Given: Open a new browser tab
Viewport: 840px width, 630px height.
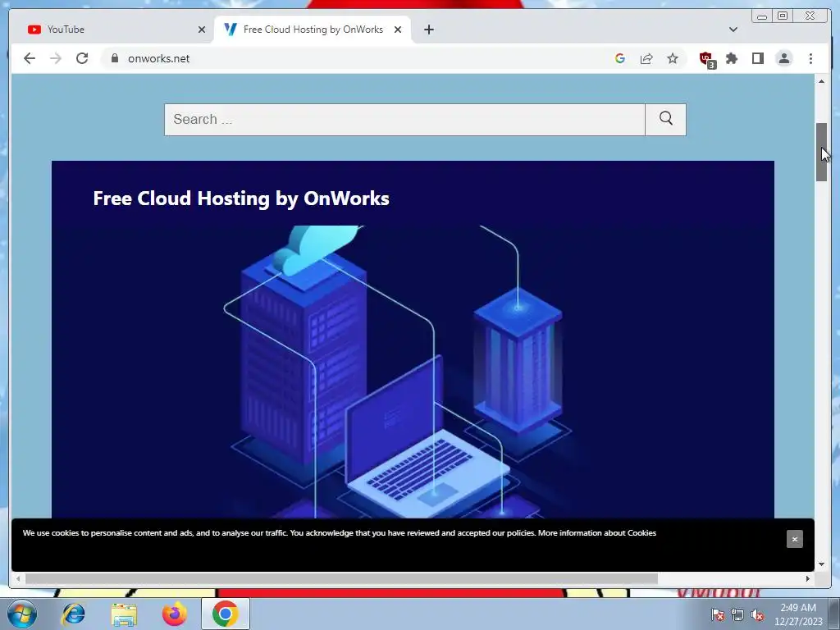Looking at the screenshot, I should (x=428, y=30).
